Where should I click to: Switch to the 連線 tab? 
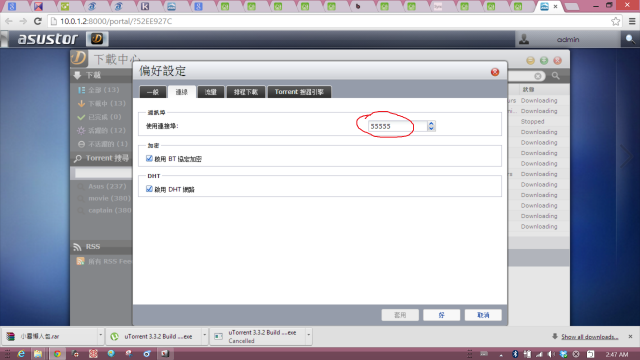pyautogui.click(x=182, y=92)
